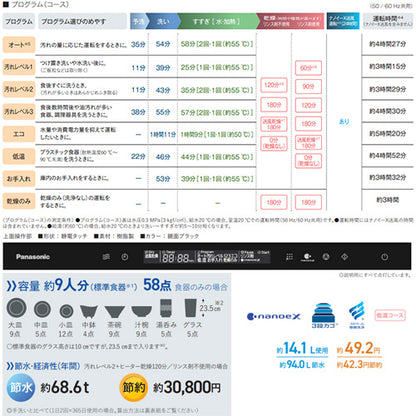Screen dimensions: 416x416
Task: Tap the power icon on the Panasonic panel
Action: pos(384,257)
